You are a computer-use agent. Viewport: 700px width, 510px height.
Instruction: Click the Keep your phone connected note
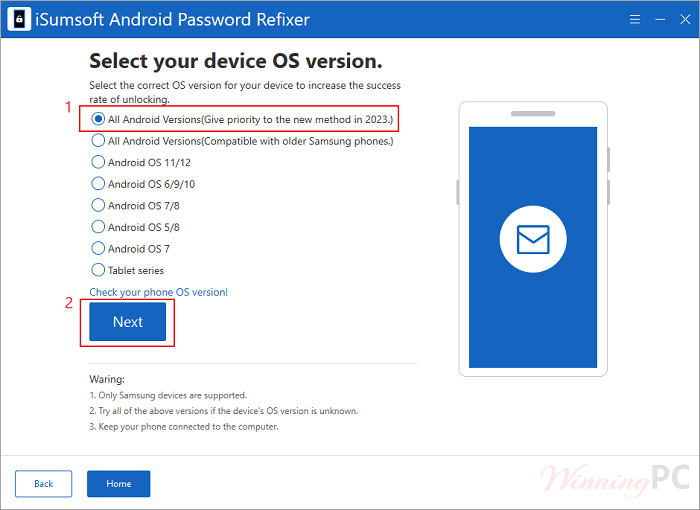pos(184,426)
